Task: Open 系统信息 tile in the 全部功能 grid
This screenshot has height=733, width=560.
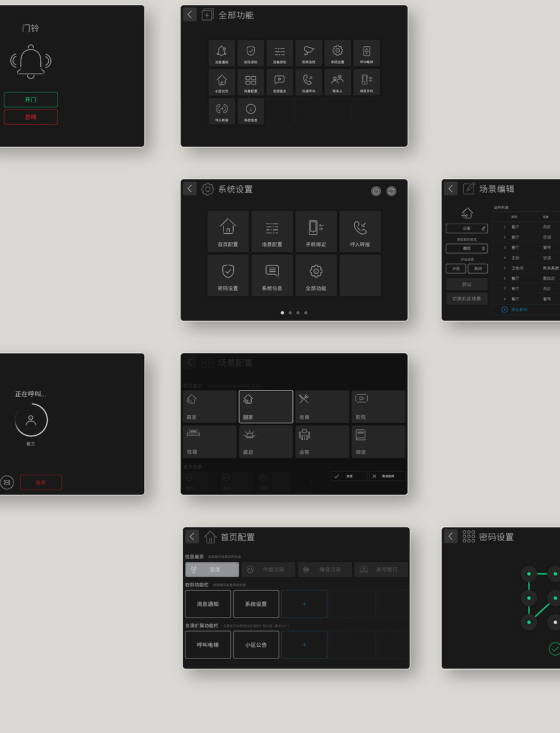Action: pos(251,111)
